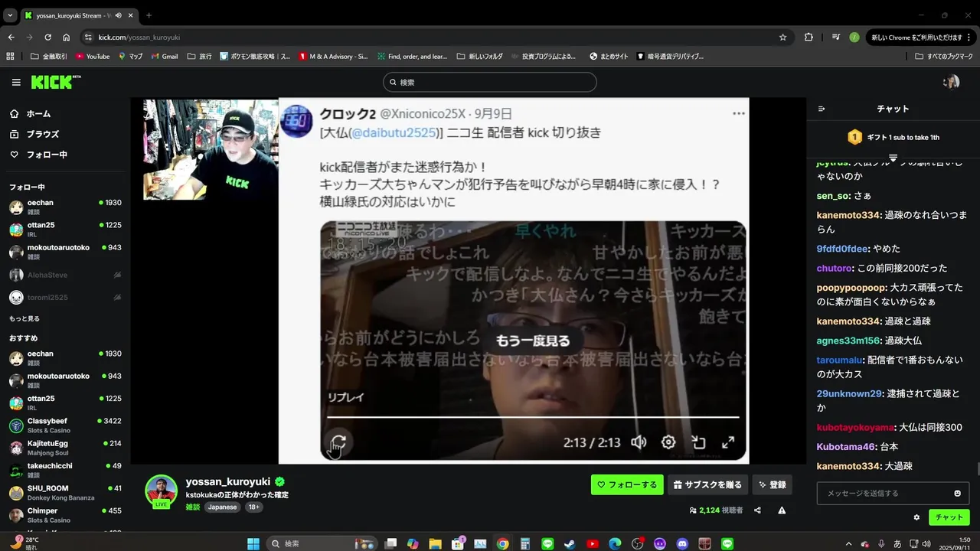Open the 金融取引 bookmark folder

click(49, 56)
